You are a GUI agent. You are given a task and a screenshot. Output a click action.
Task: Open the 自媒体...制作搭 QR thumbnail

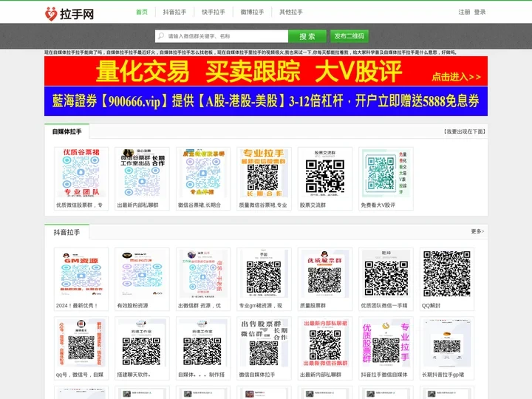click(203, 342)
